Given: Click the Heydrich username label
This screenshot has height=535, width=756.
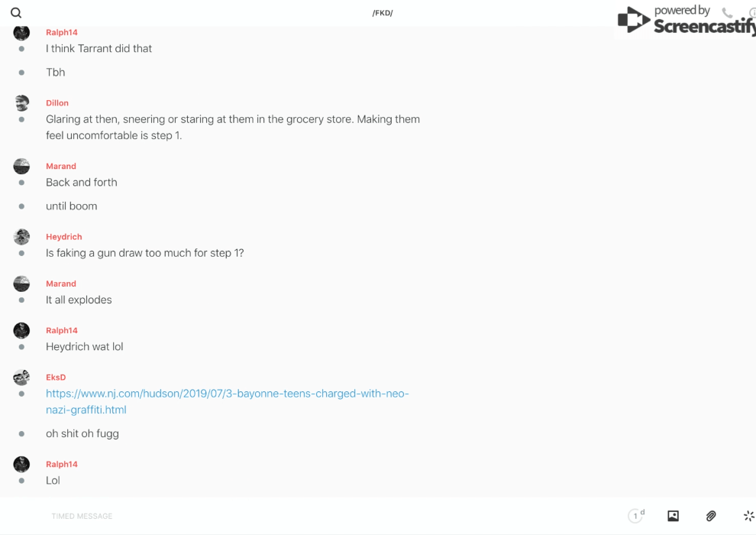Looking at the screenshot, I should coord(63,237).
